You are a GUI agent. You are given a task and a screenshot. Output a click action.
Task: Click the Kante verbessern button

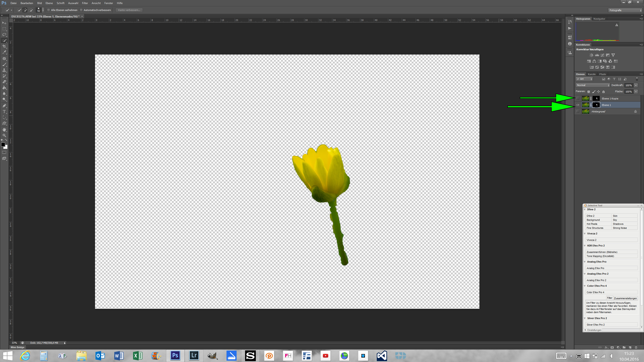(x=129, y=10)
